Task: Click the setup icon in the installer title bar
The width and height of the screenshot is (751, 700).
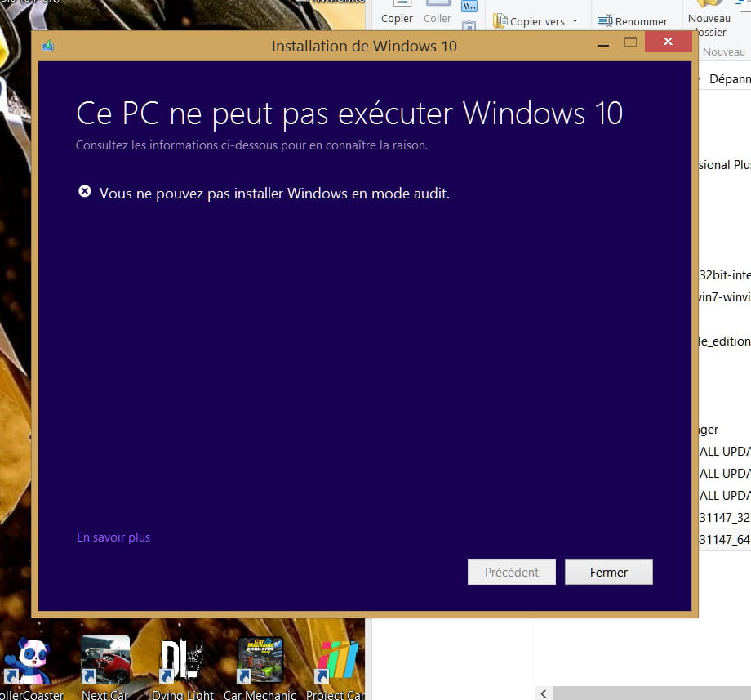Action: pyautogui.click(x=47, y=46)
